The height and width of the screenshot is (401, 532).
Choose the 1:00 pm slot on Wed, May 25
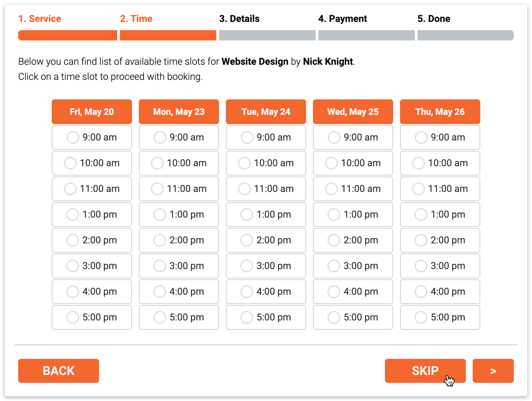coord(353,215)
